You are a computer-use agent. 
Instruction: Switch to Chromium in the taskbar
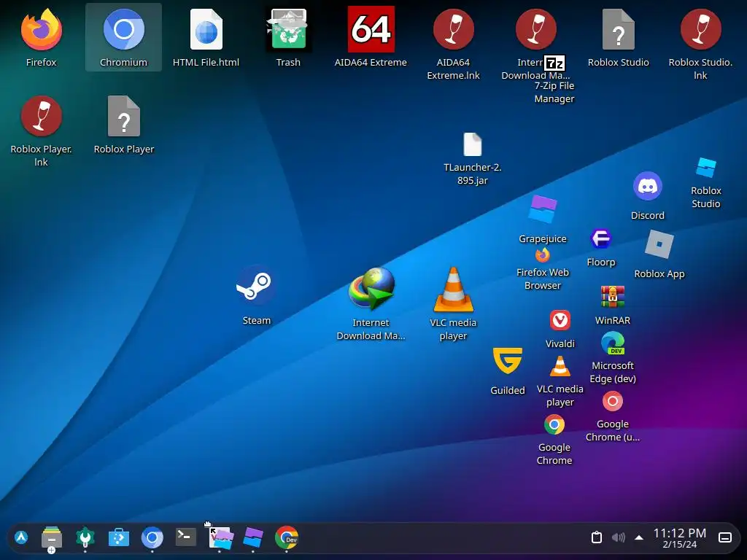coord(152,537)
